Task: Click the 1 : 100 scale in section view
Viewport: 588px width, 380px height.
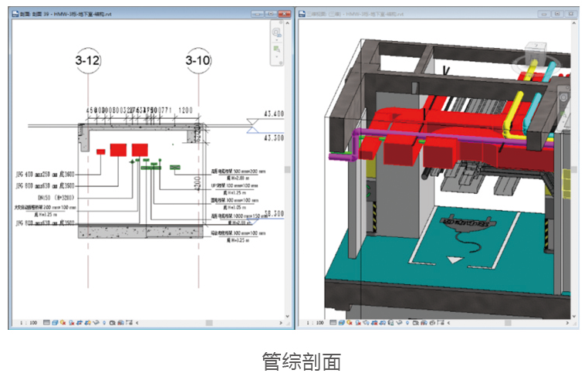Action: tap(29, 323)
